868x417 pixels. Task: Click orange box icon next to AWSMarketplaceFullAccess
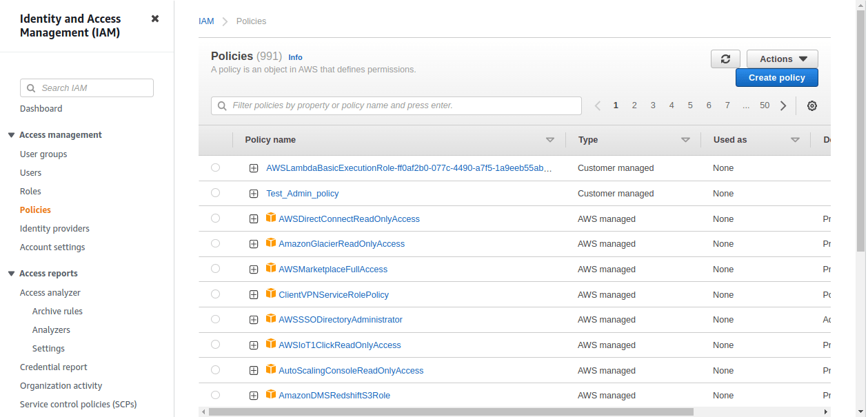pos(271,268)
